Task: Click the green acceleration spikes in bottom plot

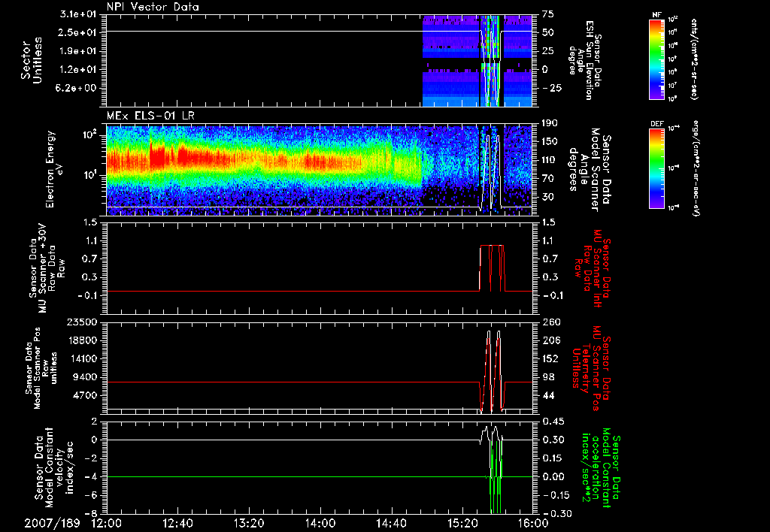Action: coord(496,479)
